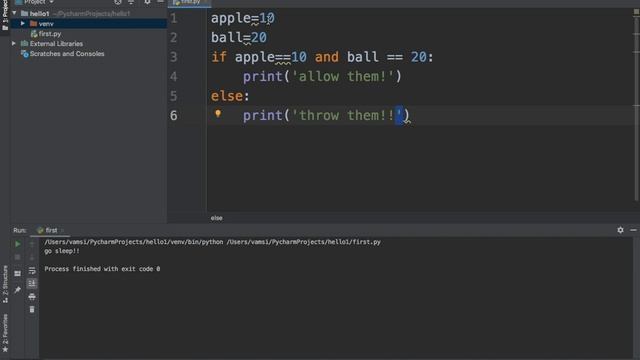The image size is (640, 360).
Task: Click the first.py path link in console
Action: point(304,242)
